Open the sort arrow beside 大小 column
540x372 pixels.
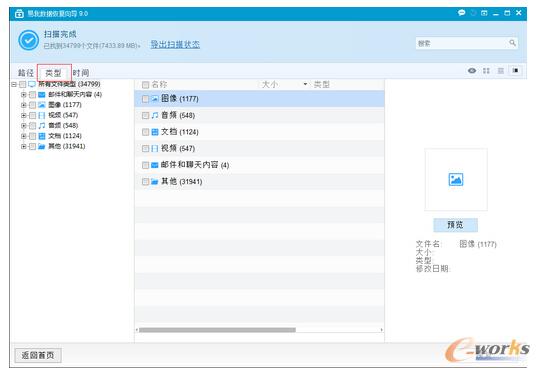point(305,84)
